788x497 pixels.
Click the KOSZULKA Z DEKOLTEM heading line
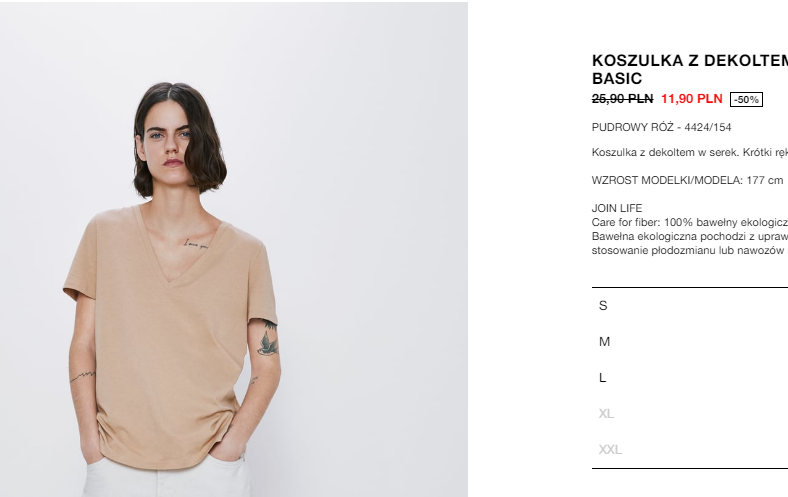click(690, 61)
